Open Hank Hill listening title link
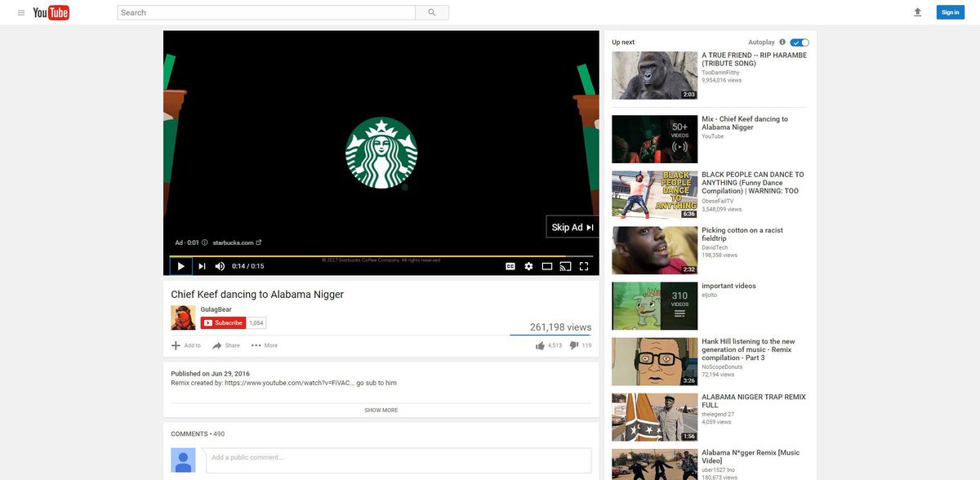The image size is (980, 480). point(748,349)
